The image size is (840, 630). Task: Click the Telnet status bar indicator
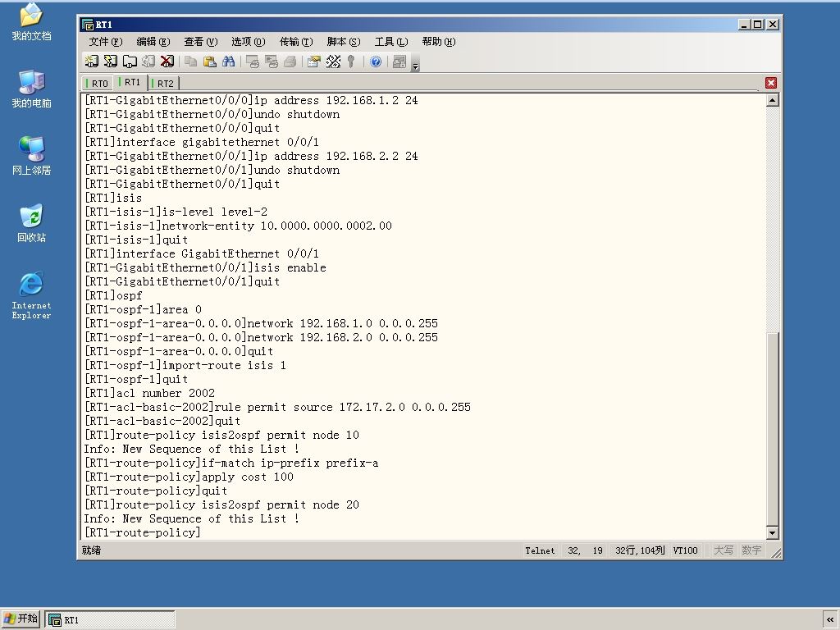click(540, 550)
